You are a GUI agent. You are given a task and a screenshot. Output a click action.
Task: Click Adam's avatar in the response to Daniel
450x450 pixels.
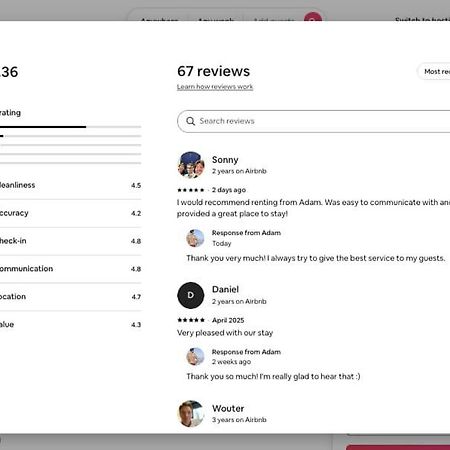(x=195, y=357)
